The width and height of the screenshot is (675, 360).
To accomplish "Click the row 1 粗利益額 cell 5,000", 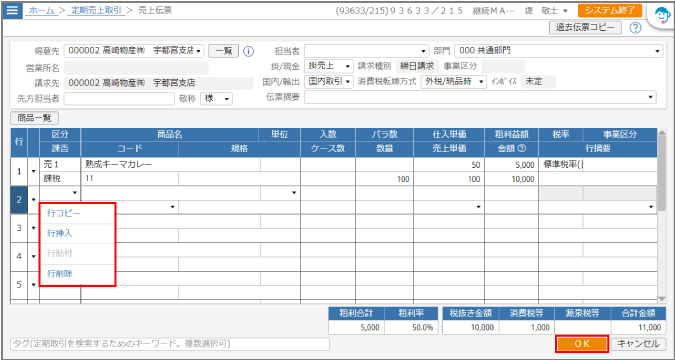I will (511, 164).
